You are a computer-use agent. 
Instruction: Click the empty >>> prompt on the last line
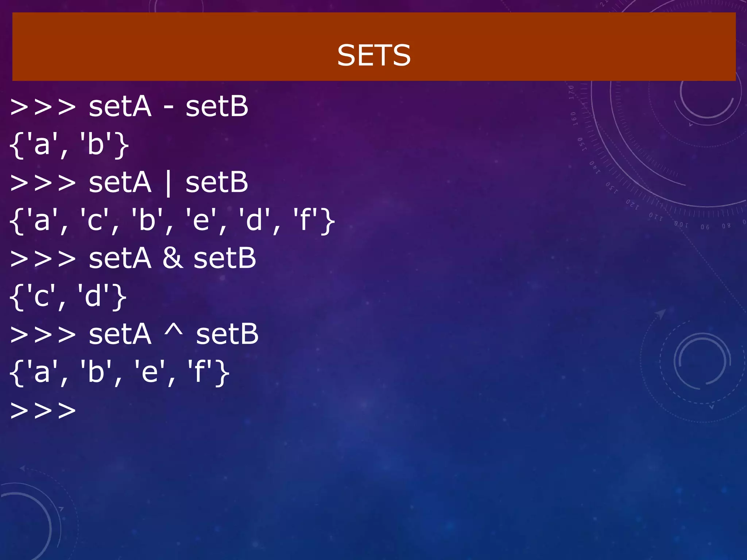pyautogui.click(x=43, y=411)
